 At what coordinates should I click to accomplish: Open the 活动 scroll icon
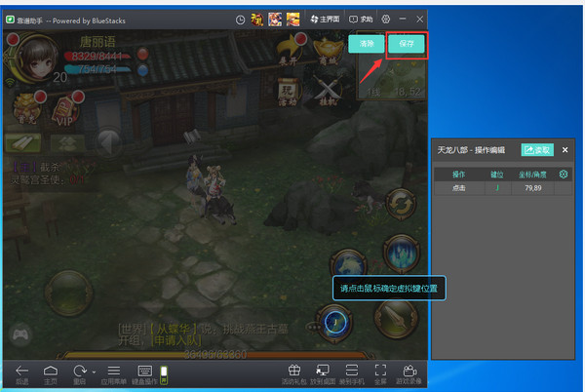[x=288, y=92]
